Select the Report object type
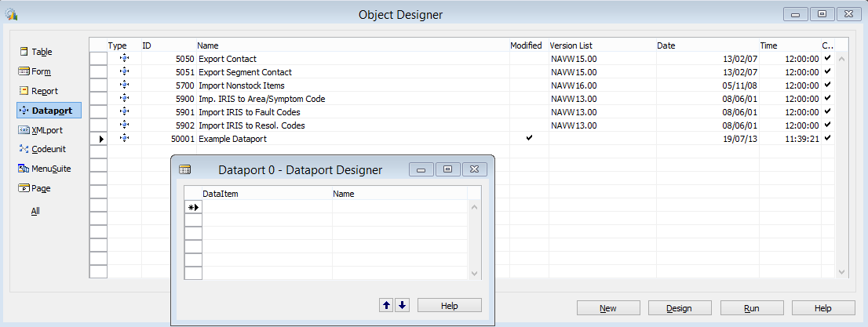868x327 pixels. [38, 91]
